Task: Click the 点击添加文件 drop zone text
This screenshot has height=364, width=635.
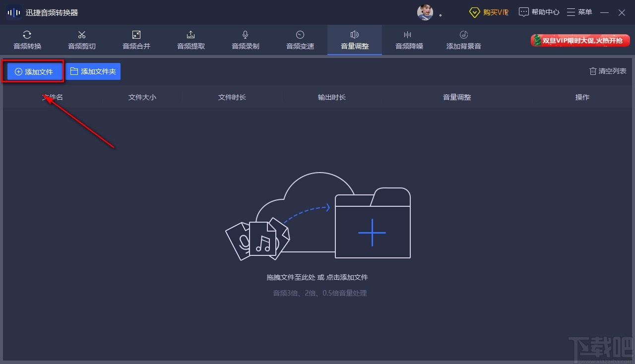Action: point(348,277)
